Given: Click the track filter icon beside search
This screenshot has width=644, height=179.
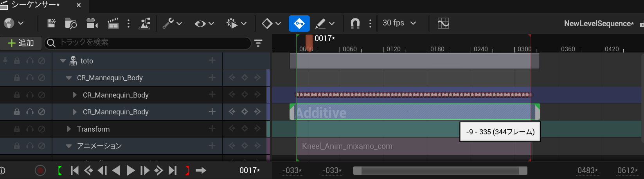Looking at the screenshot, I should coord(258,43).
